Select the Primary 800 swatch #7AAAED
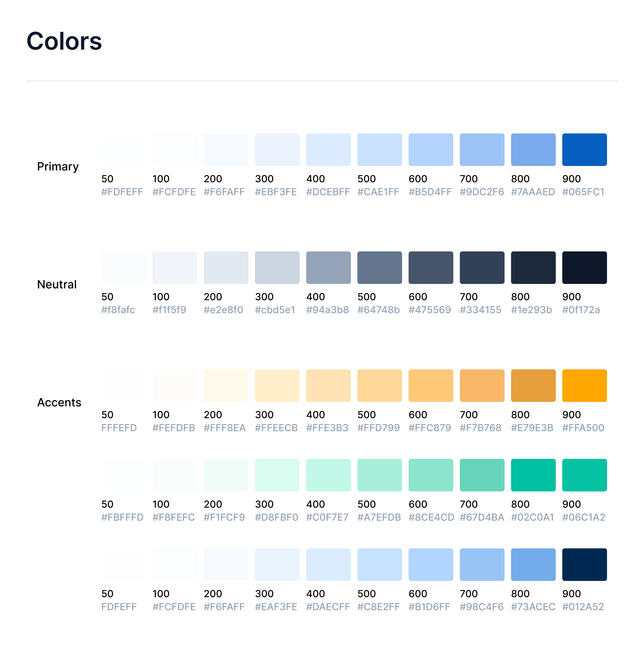Screen dimensions: 644x659 tap(533, 150)
